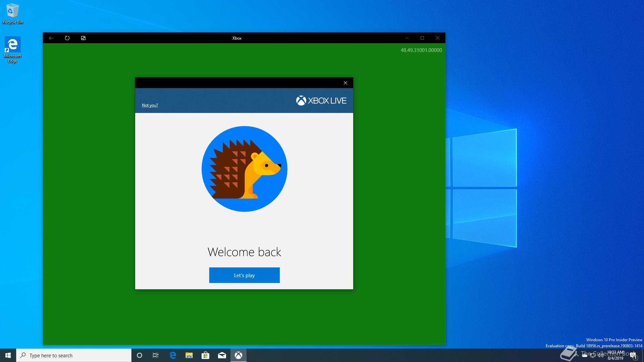Screen dimensions: 644x362
Task: Go back using the Xbox window arrow
Action: [x=51, y=38]
